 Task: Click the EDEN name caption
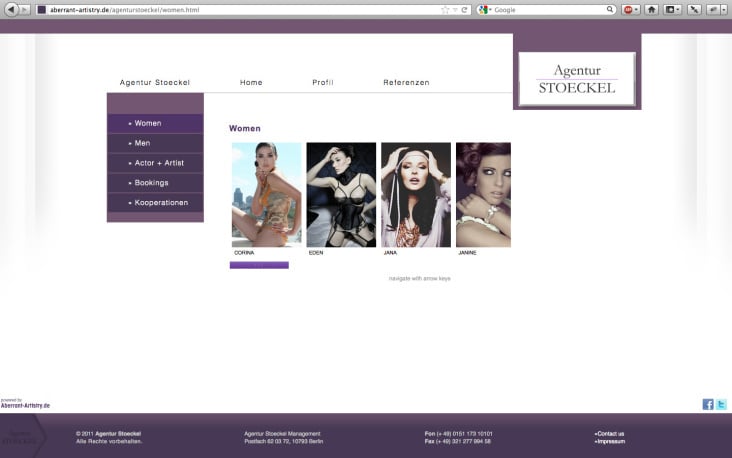316,253
